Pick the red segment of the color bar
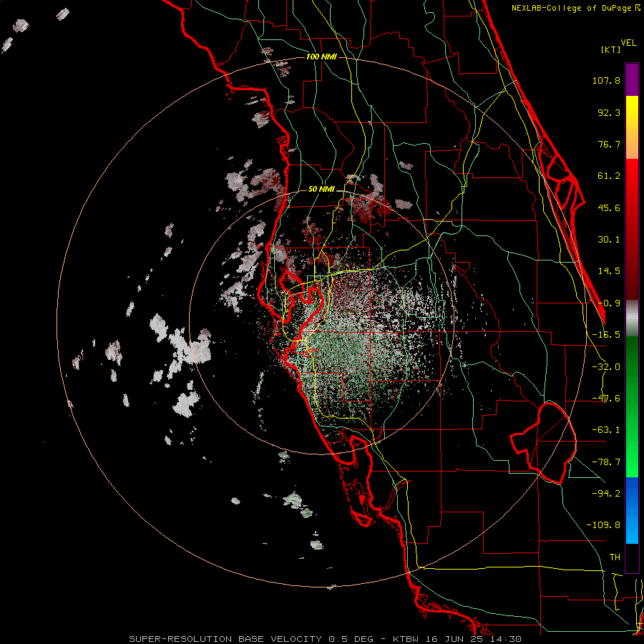644x644 pixels. click(632, 229)
